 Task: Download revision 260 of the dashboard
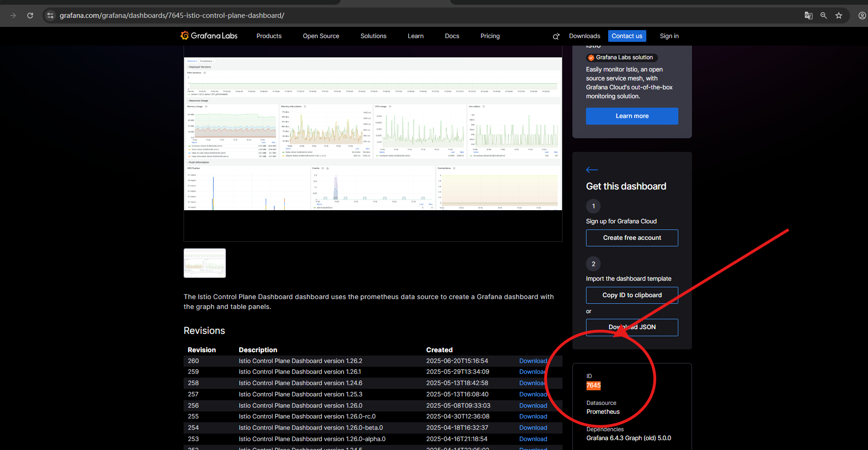point(533,361)
